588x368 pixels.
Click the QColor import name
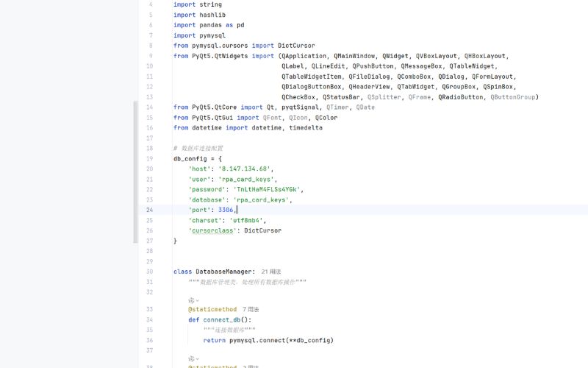tap(326, 117)
